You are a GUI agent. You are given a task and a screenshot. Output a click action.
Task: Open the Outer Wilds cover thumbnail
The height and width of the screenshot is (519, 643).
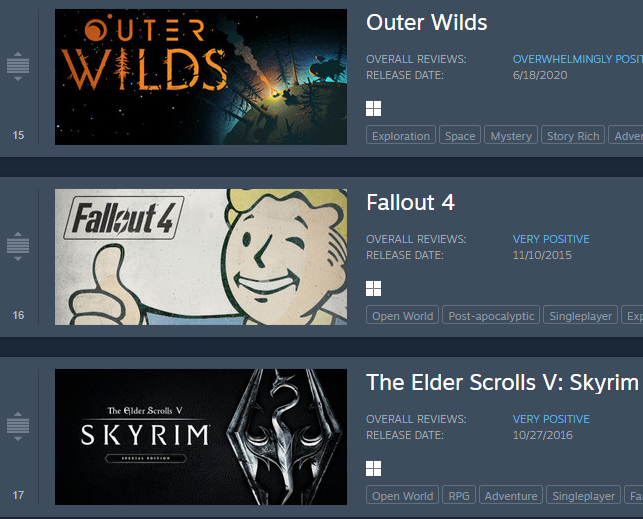[201, 77]
